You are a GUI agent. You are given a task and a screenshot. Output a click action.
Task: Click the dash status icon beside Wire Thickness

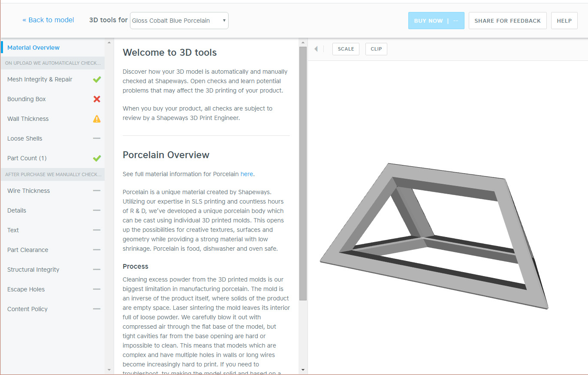tap(97, 191)
